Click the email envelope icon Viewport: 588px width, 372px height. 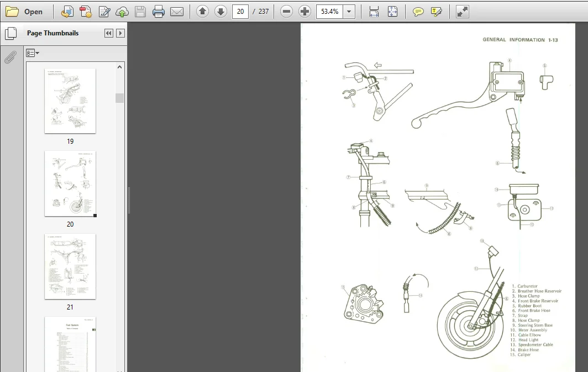(177, 12)
